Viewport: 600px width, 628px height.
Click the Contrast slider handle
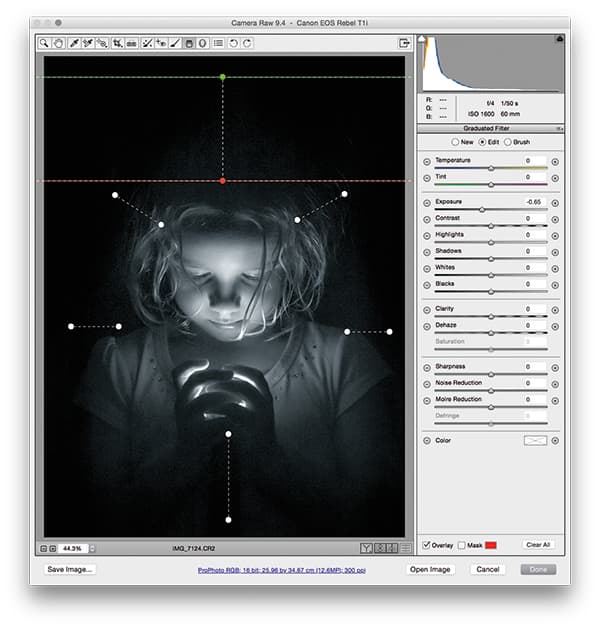[491, 226]
